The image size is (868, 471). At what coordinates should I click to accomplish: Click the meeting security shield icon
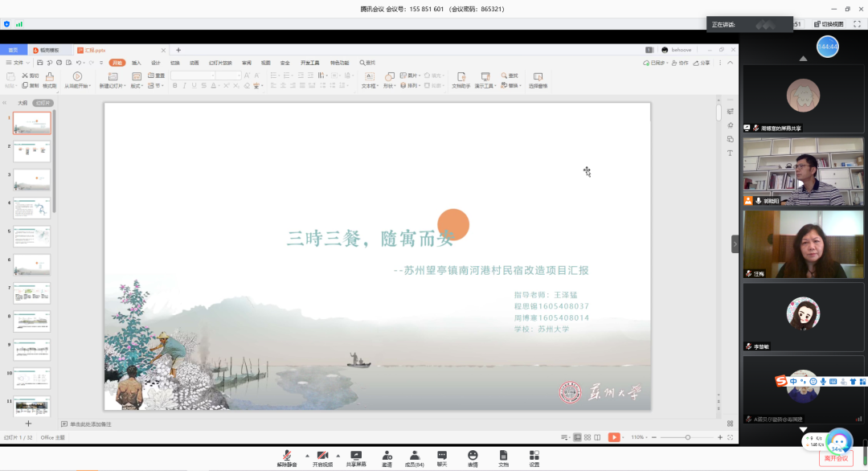point(6,24)
